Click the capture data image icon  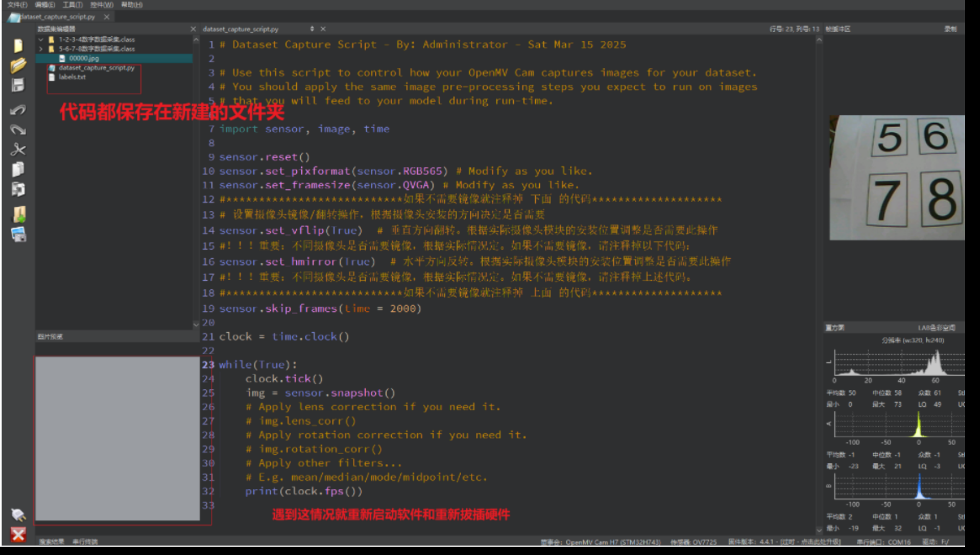[x=19, y=235]
